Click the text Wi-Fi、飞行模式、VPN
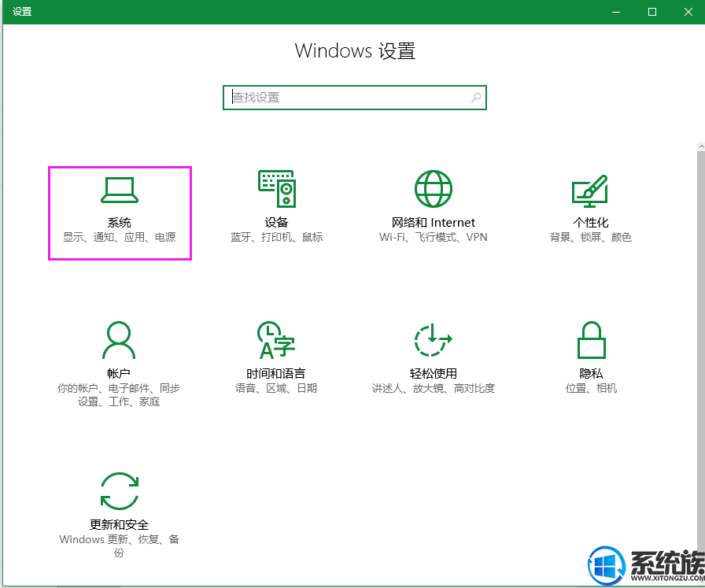 pos(433,237)
